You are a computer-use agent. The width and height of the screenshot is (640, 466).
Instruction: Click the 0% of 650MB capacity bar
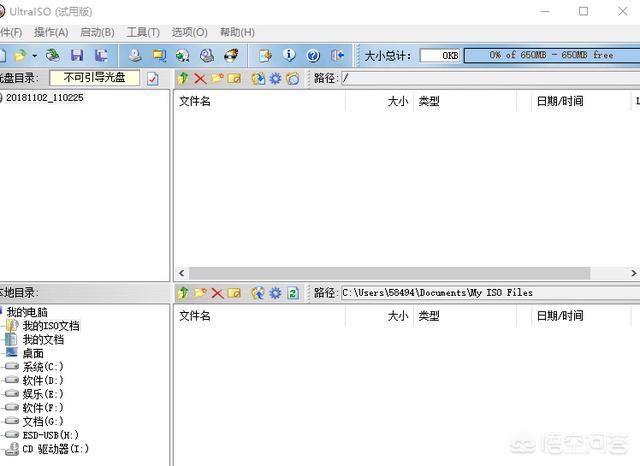tap(552, 55)
